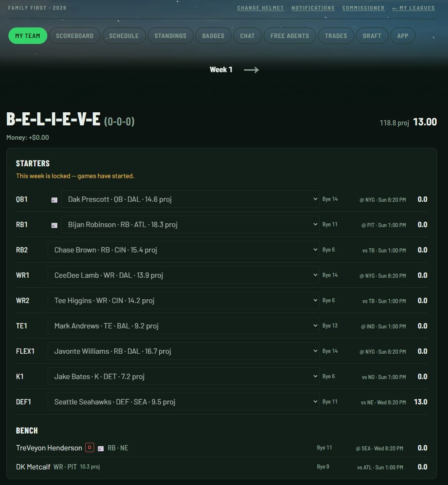Click Seattle Seahawks score 13.0

421,402
